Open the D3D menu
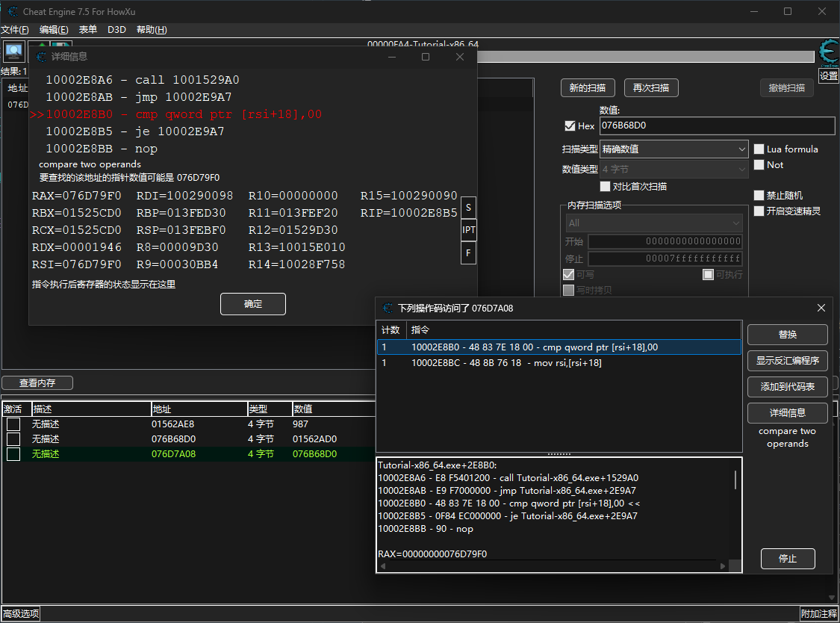Screen dimensions: 840x623 pos(116,30)
